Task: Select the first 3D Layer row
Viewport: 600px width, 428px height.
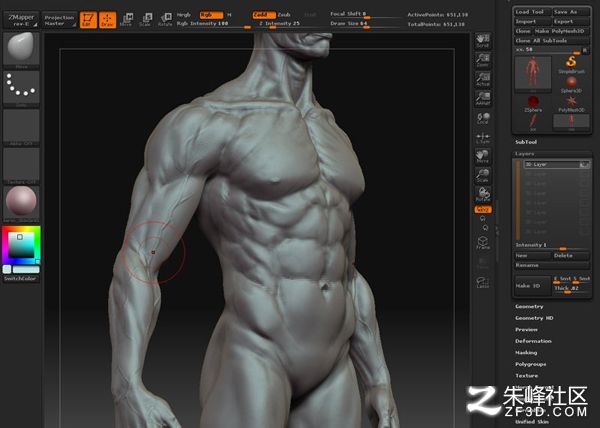Action: point(556,164)
